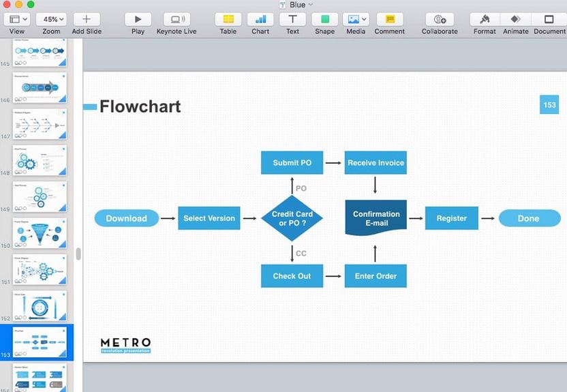This screenshot has width=567, height=392.
Task: Select the METRO logo on slide
Action: point(125,346)
